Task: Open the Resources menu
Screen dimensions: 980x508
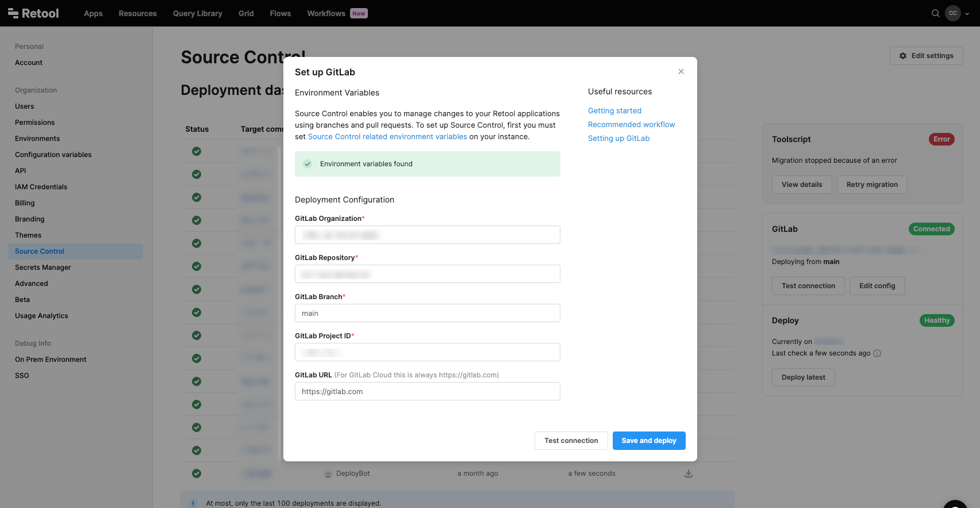Action: click(x=138, y=13)
